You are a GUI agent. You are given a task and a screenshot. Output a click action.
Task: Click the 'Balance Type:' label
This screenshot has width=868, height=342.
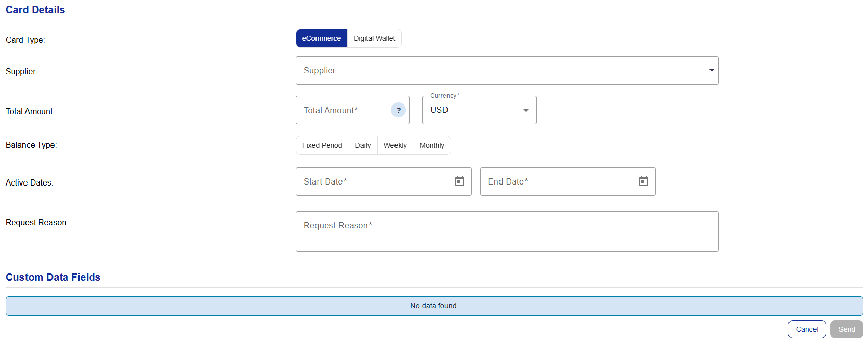click(x=31, y=145)
